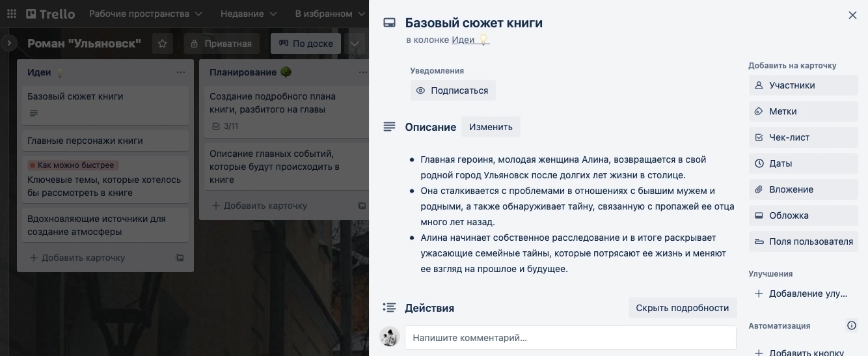Star the board Роман "Ульяновск"
The width and height of the screenshot is (868, 356).
[x=163, y=44]
